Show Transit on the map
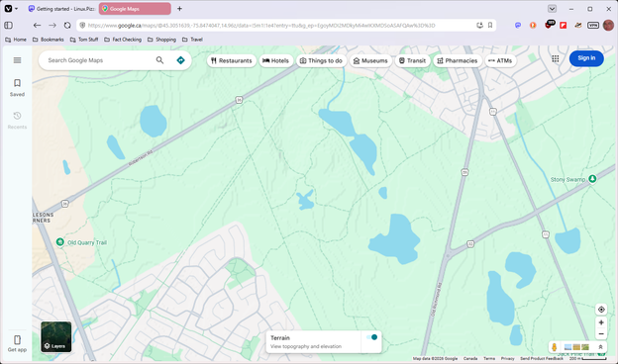Image resolution: width=618 pixels, height=364 pixels. point(412,60)
